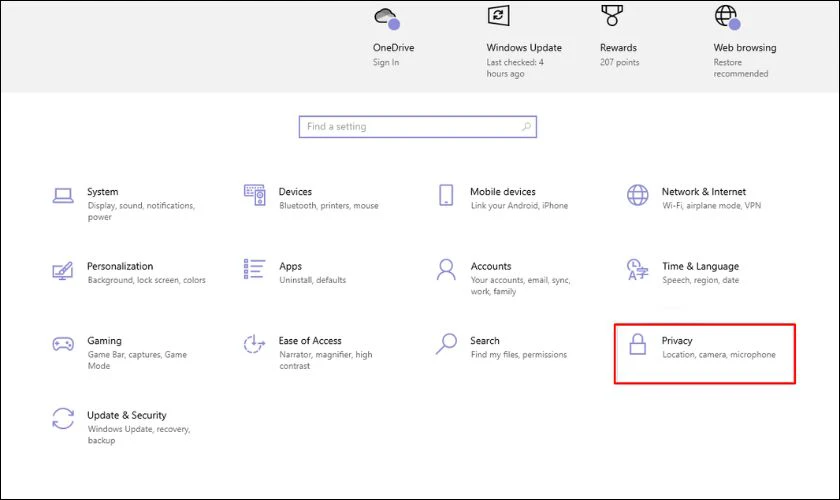Open Update & Security settings title

[127, 415]
